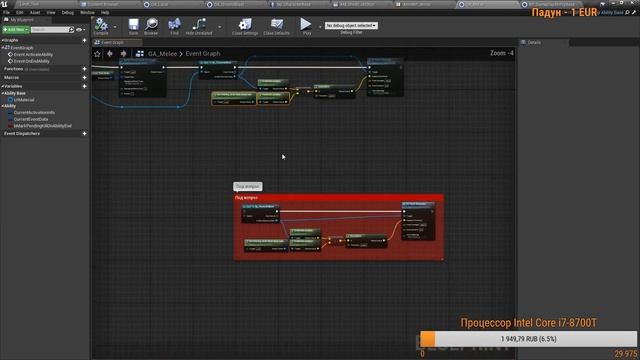640x360 pixels.
Task: Add a new macro with Macros plus
Action: click(84, 78)
